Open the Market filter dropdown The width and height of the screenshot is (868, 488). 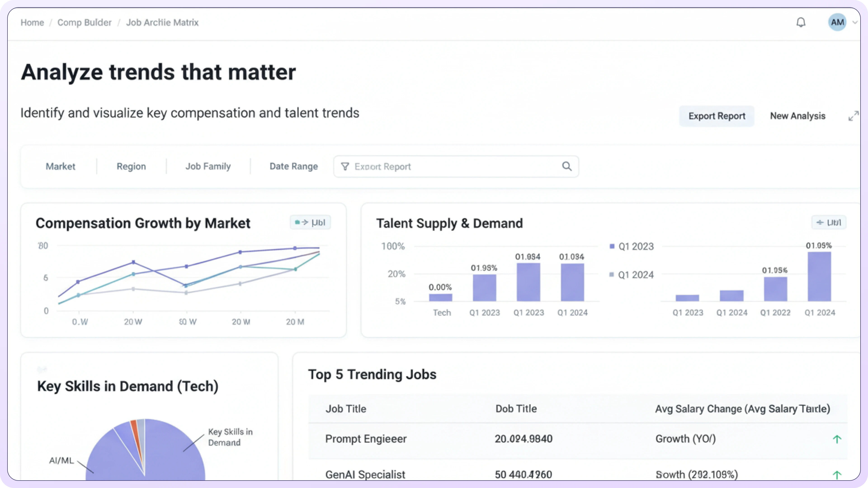tap(60, 166)
